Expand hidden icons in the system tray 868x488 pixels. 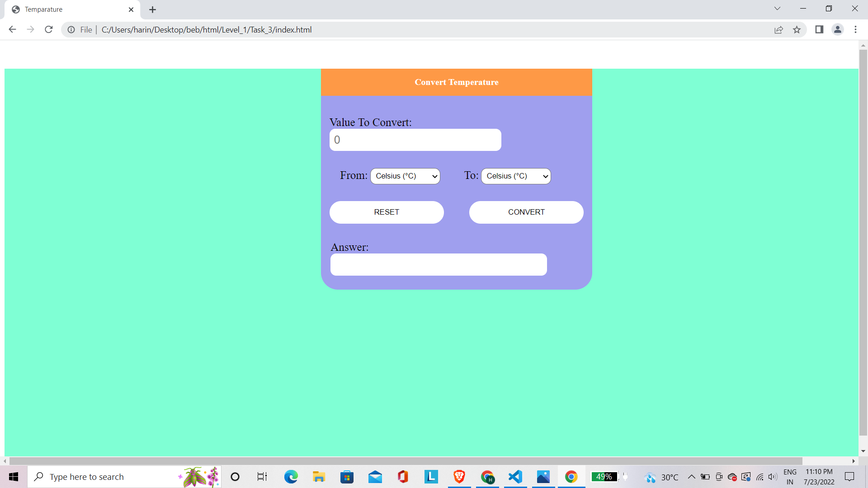pos(691,477)
